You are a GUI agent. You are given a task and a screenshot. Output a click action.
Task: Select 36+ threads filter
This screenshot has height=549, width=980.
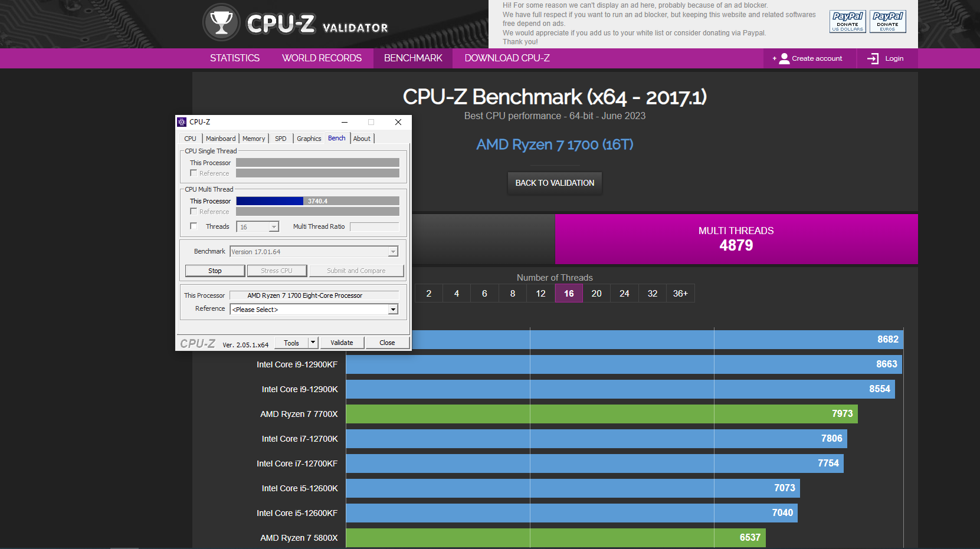(x=680, y=293)
